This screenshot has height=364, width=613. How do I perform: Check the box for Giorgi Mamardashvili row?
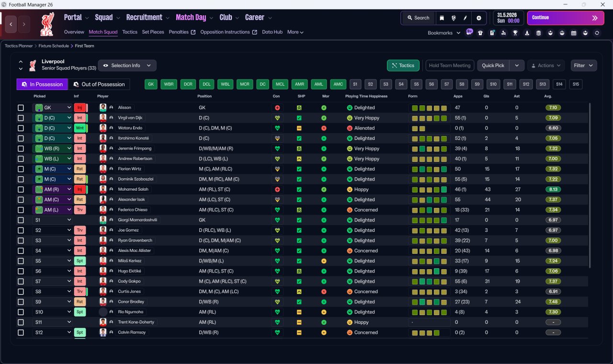(x=21, y=220)
